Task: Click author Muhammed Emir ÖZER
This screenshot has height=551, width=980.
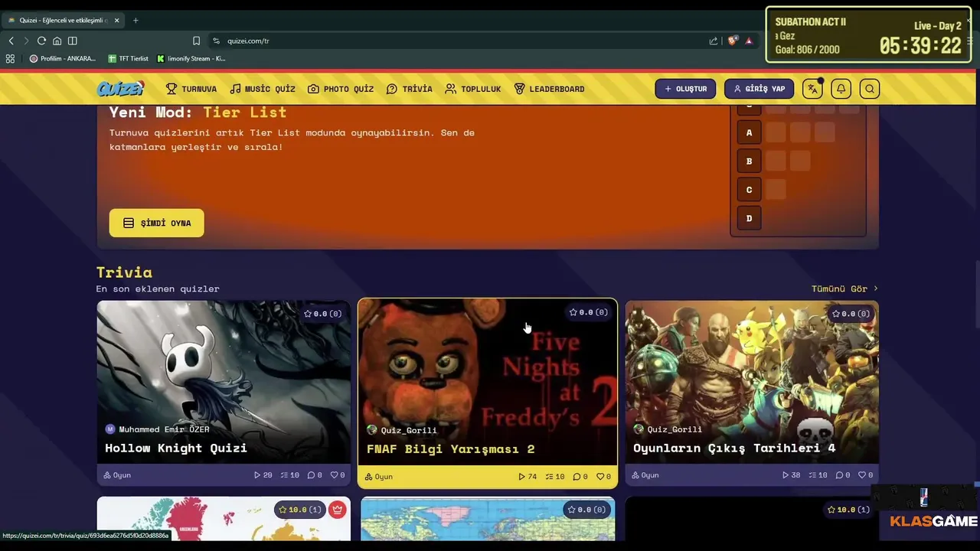Action: tap(157, 429)
